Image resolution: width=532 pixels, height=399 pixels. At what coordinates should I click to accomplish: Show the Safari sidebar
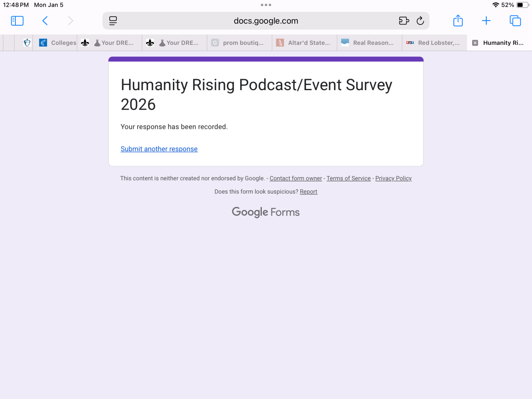17,21
